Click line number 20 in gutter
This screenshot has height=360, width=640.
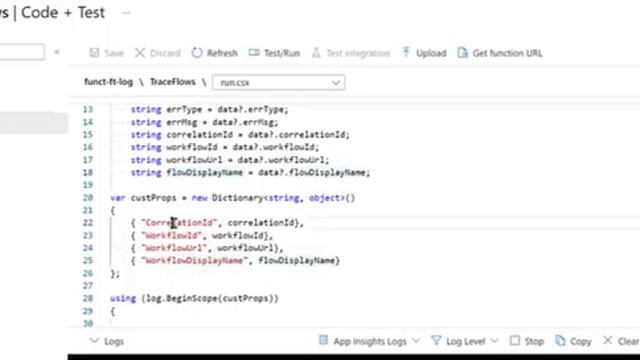(x=88, y=198)
